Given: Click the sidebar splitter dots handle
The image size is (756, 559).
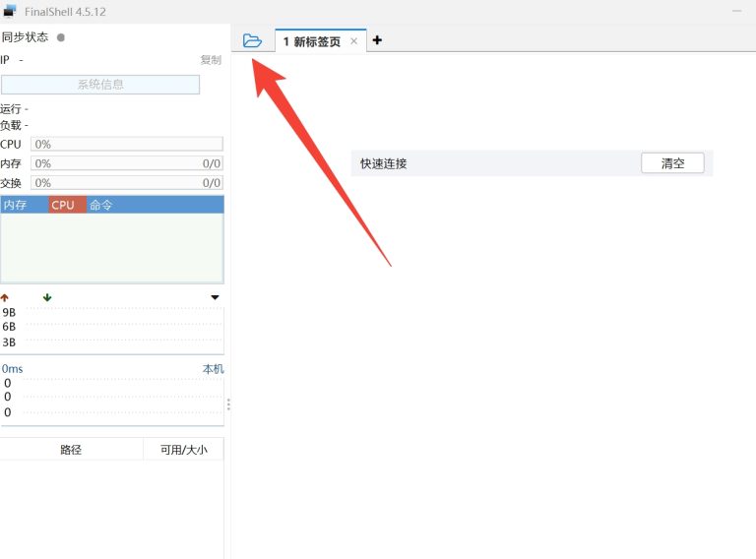Looking at the screenshot, I should [228, 404].
